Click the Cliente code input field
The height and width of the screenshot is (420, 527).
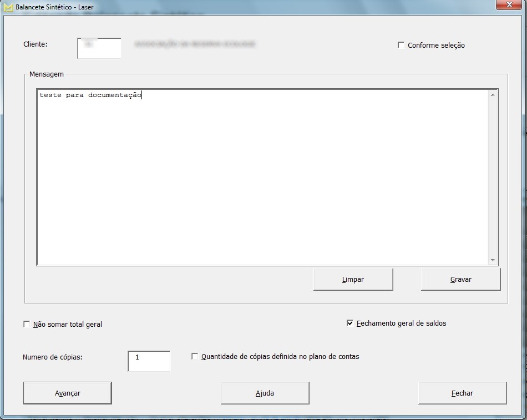pyautogui.click(x=99, y=48)
